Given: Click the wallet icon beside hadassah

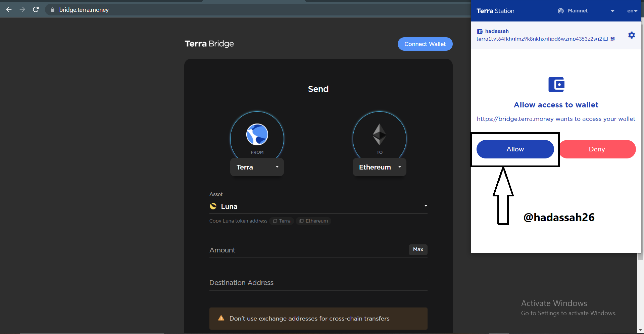Looking at the screenshot, I should 480,31.
